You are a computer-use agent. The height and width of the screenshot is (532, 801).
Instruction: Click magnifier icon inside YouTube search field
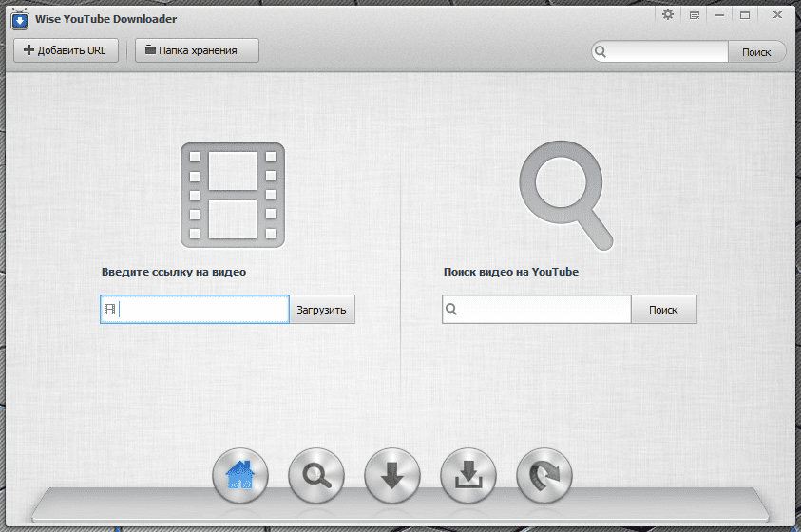pos(451,309)
